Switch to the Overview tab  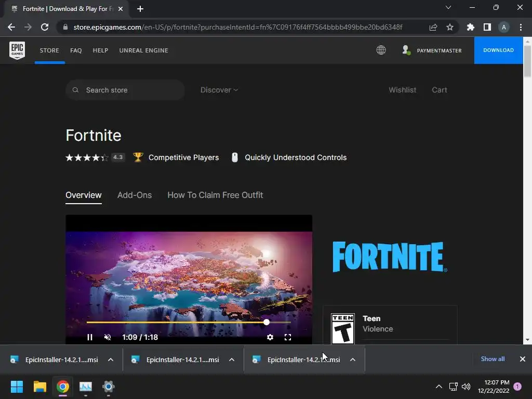coord(84,195)
